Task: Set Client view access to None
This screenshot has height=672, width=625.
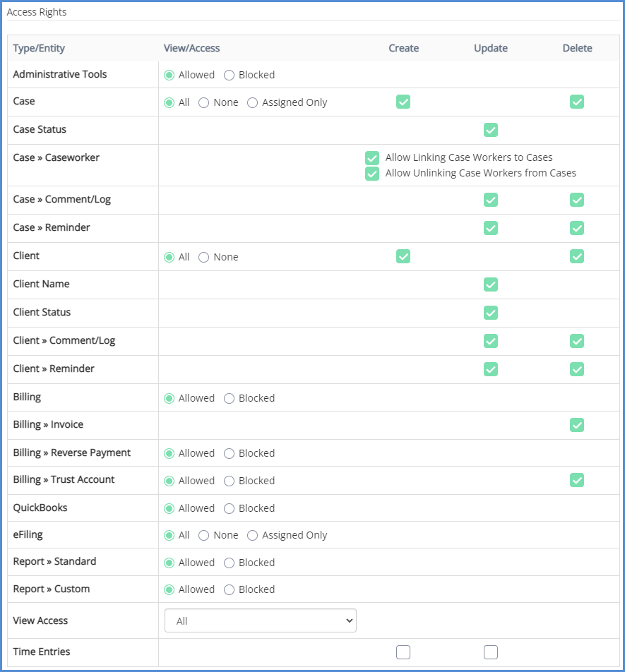Action: (204, 258)
